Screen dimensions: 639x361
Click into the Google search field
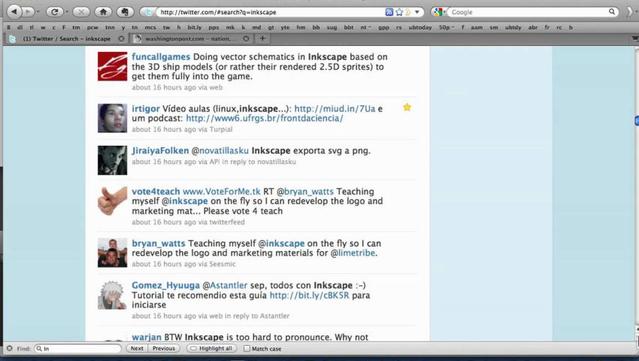(x=529, y=12)
